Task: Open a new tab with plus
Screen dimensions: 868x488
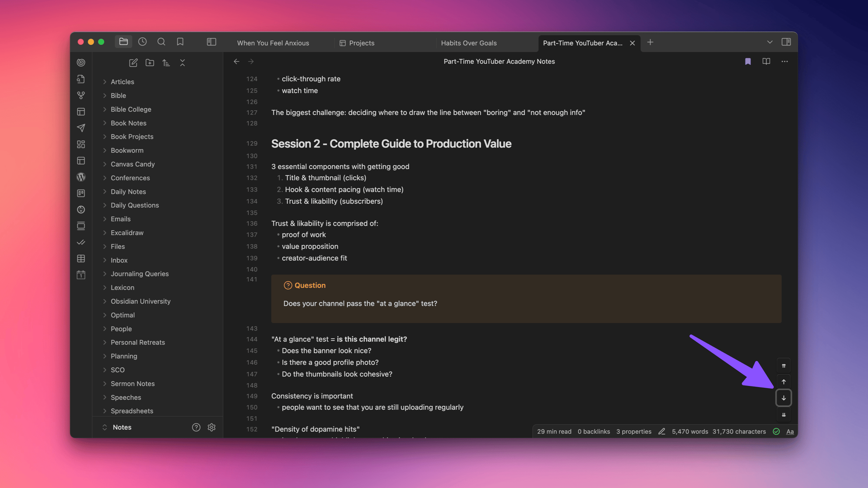Action: click(x=650, y=42)
